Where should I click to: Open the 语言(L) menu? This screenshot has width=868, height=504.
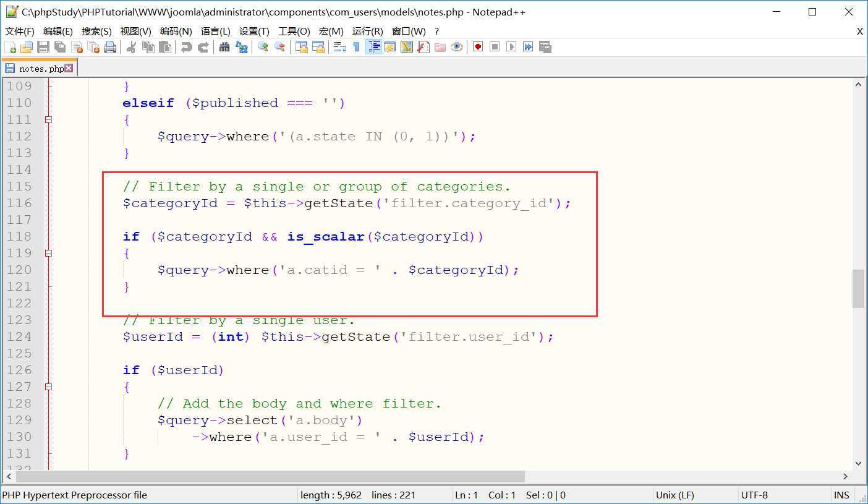point(216,31)
